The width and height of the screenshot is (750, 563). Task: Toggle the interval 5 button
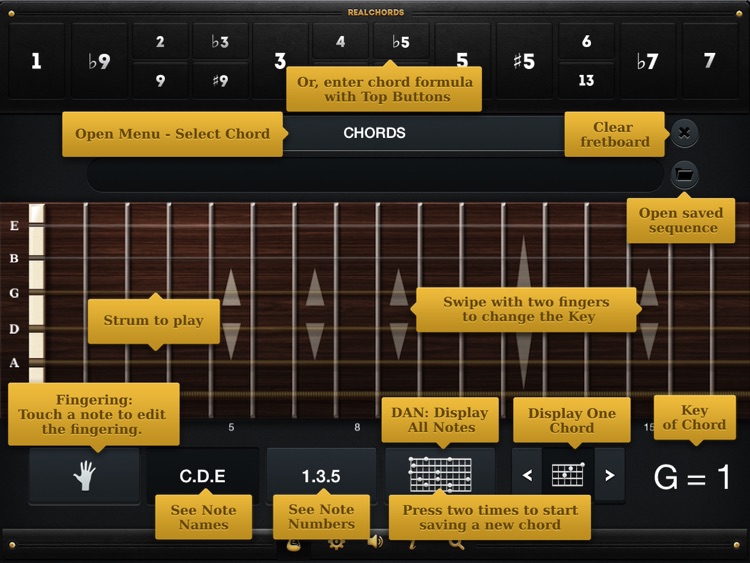[462, 61]
